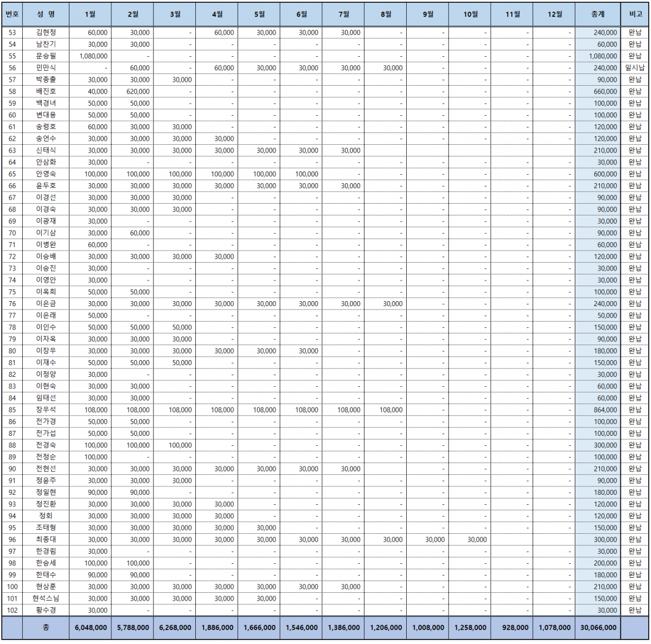
Task: Click the 비고 column header
Action: (635, 14)
